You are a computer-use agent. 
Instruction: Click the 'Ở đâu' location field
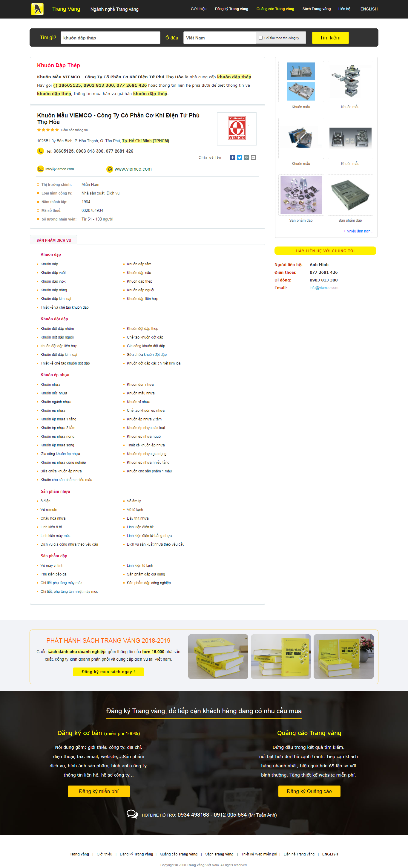[x=219, y=38]
